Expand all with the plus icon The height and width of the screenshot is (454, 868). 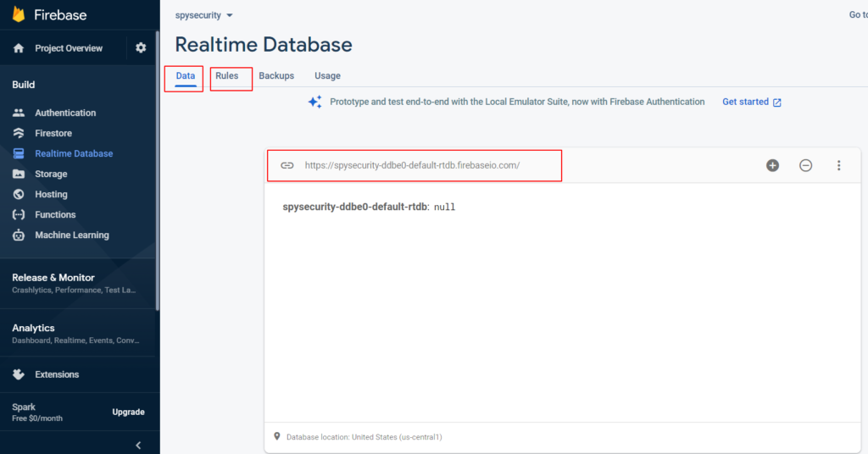[x=773, y=165]
